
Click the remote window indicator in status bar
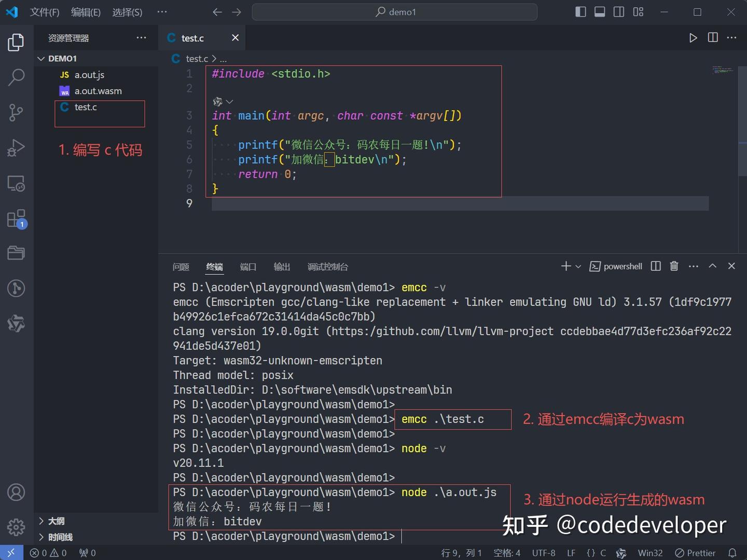coord(11,553)
